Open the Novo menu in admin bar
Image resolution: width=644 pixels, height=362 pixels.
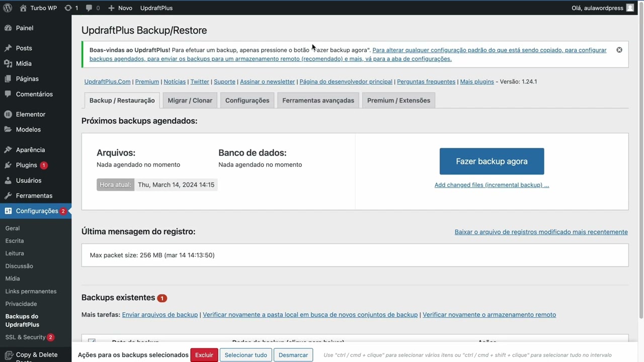120,8
